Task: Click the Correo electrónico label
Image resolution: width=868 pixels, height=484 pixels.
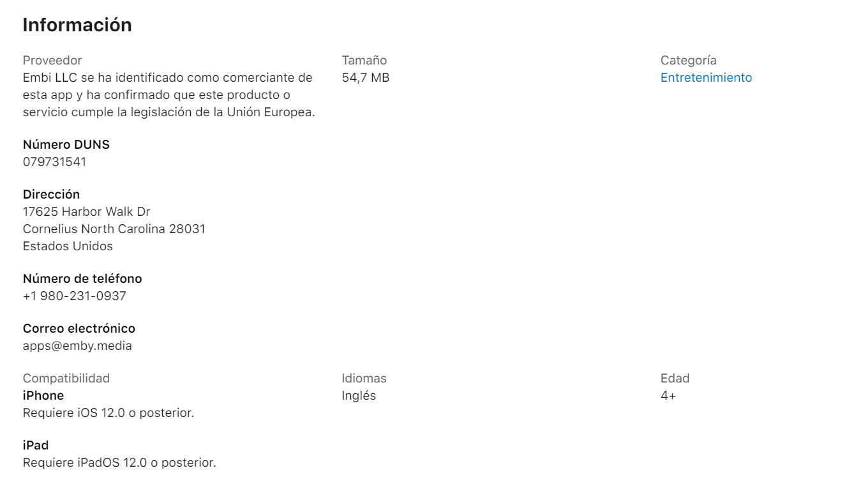Action: [x=79, y=328]
